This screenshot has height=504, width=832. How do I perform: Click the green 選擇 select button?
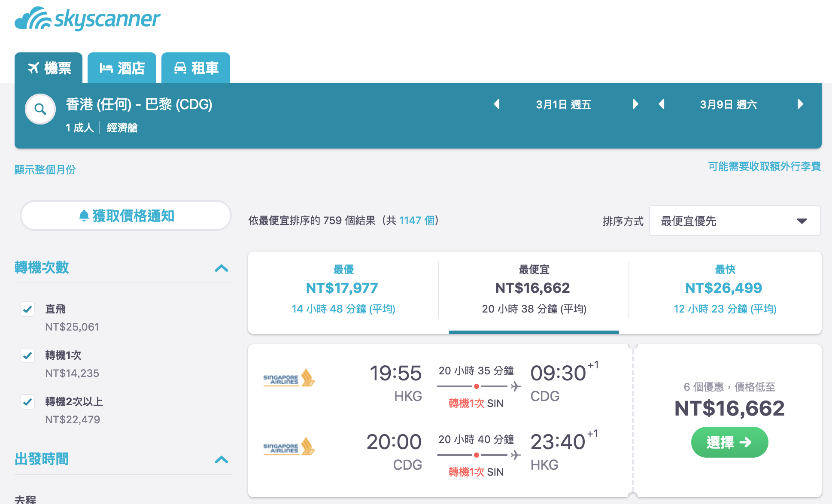[x=729, y=442]
